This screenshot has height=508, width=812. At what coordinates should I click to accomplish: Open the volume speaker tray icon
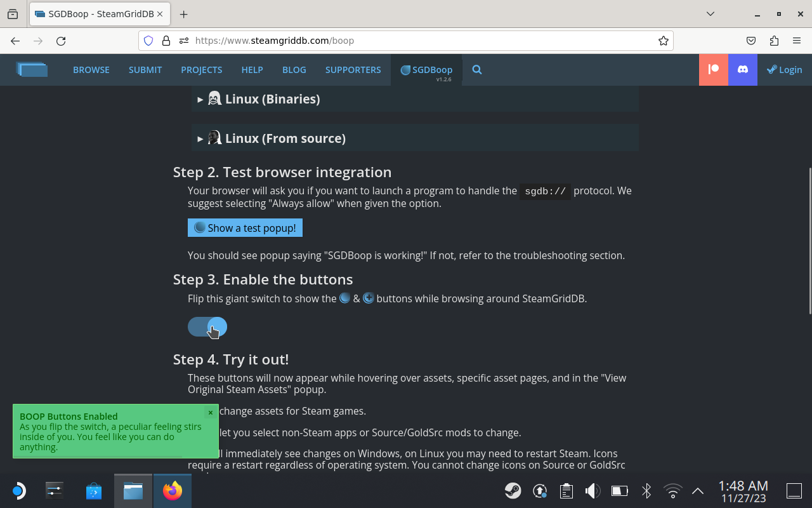[593, 491]
